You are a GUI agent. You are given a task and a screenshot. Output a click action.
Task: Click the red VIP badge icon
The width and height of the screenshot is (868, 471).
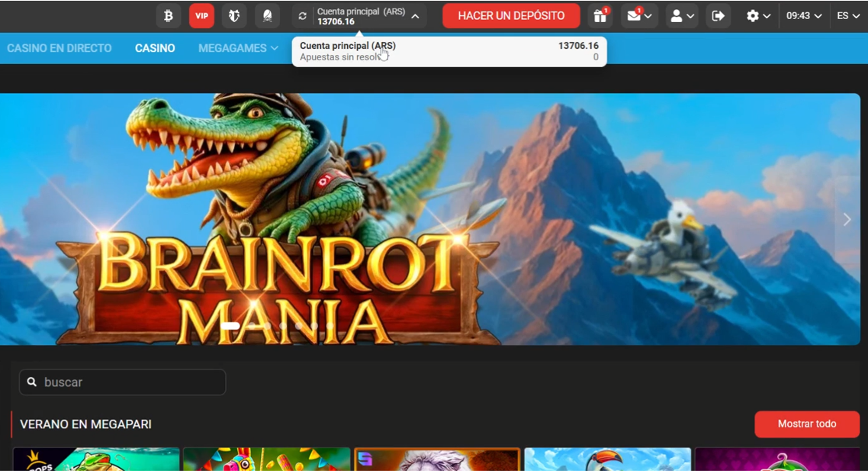tap(201, 16)
